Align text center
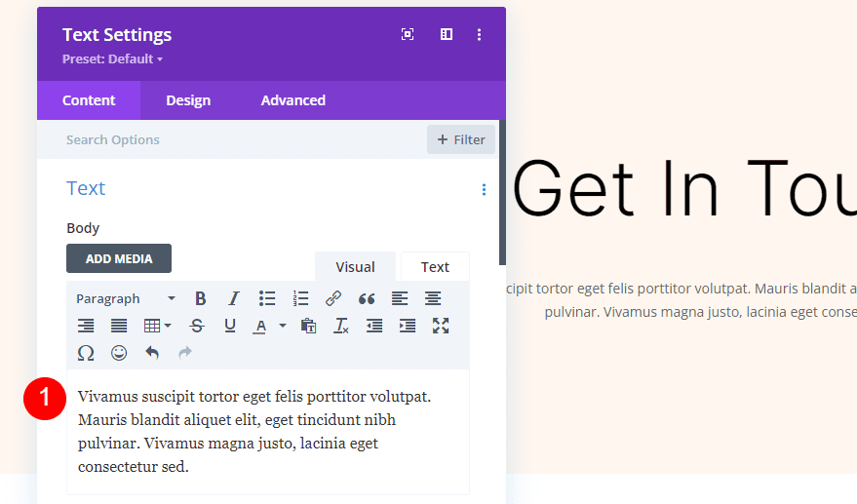Screen dimensions: 857x504 click(x=433, y=298)
